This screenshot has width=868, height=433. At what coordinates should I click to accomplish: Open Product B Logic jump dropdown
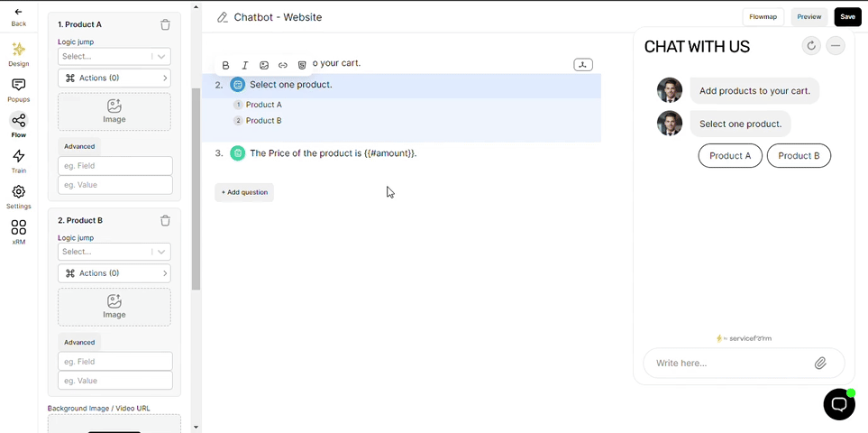point(114,252)
